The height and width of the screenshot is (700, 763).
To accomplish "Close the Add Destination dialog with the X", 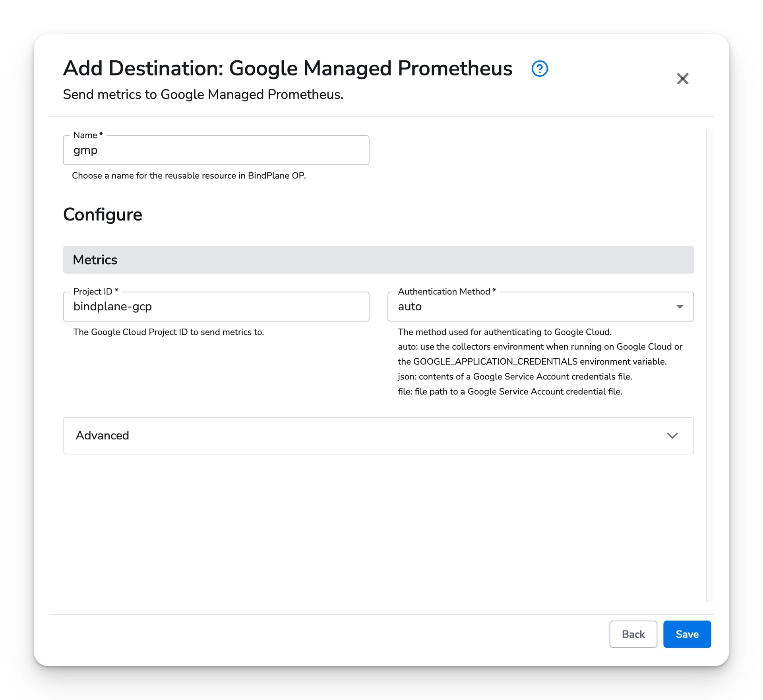I will tap(682, 79).
